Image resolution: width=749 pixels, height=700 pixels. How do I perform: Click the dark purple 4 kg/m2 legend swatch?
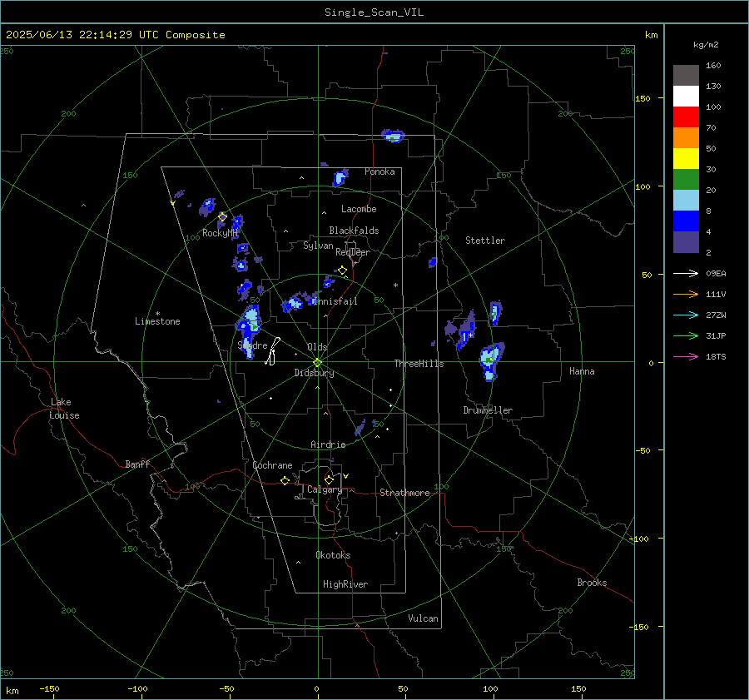click(x=686, y=241)
